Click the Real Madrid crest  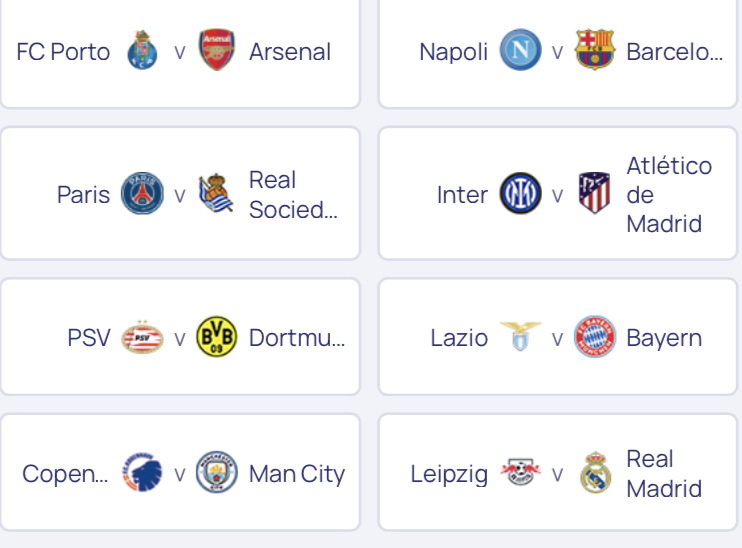tap(595, 472)
